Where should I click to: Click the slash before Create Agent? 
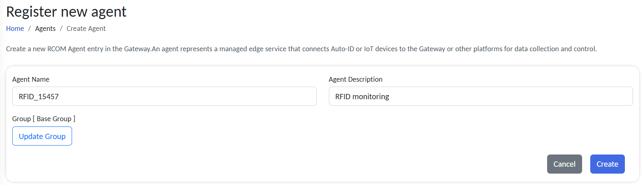pos(61,28)
